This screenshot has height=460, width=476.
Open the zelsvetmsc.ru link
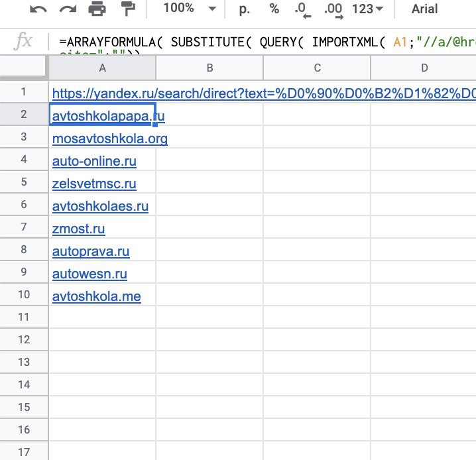[x=94, y=184]
